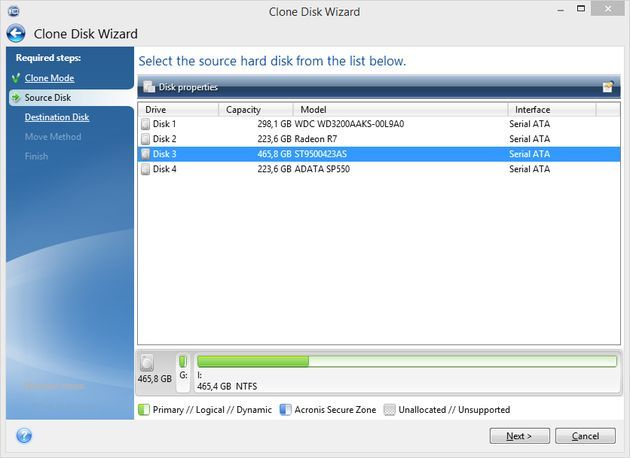Open the help question mark icon
Viewport: 630px width, 458px height.
click(x=24, y=436)
